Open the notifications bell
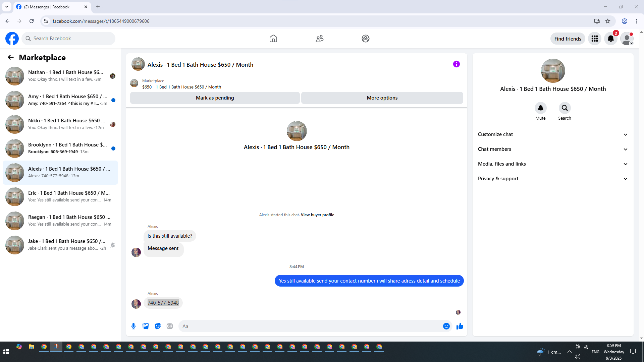 [x=611, y=39]
